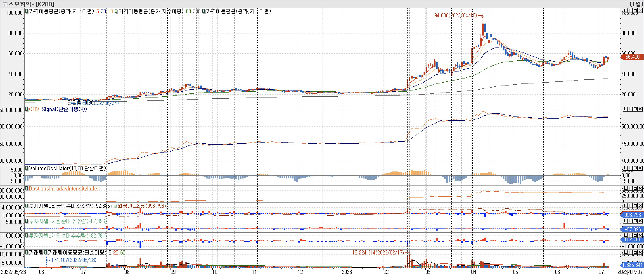Click the I bar button in OBV panel
644x276 pixels.
(630, 109)
